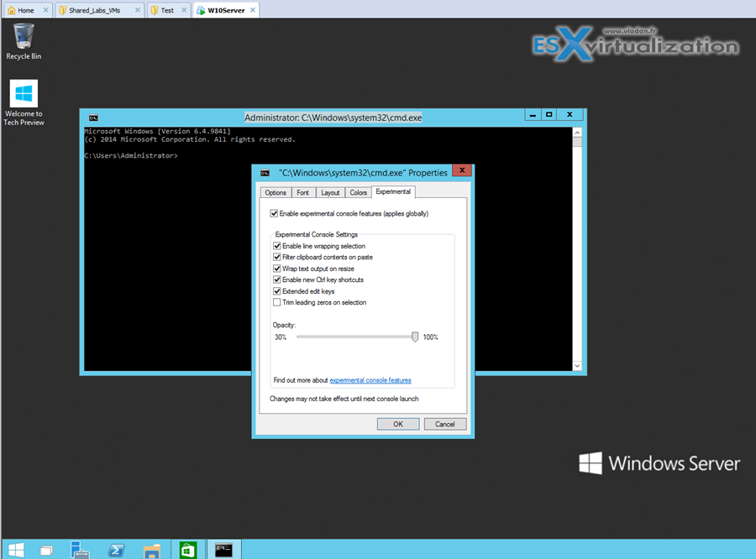Viewport: 756px width, 559px height.
Task: Uncheck Enable line wrapping selection
Action: pos(276,246)
